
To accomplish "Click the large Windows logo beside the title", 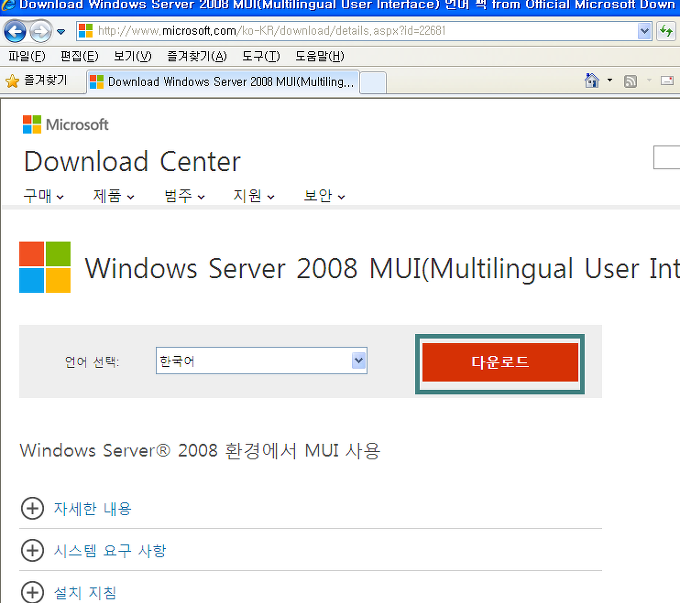I will click(x=45, y=267).
